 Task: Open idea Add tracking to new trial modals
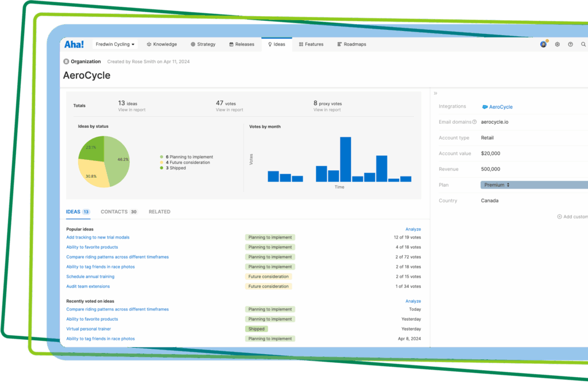tap(98, 237)
